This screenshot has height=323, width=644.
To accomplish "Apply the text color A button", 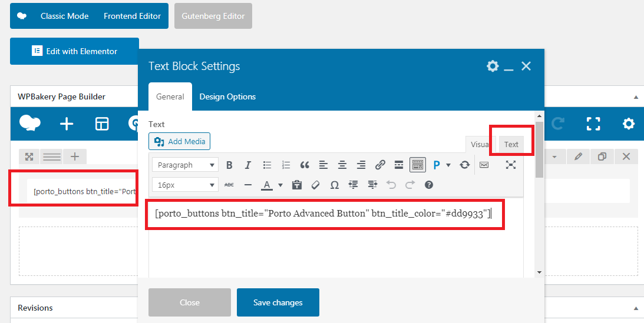I will click(x=267, y=185).
